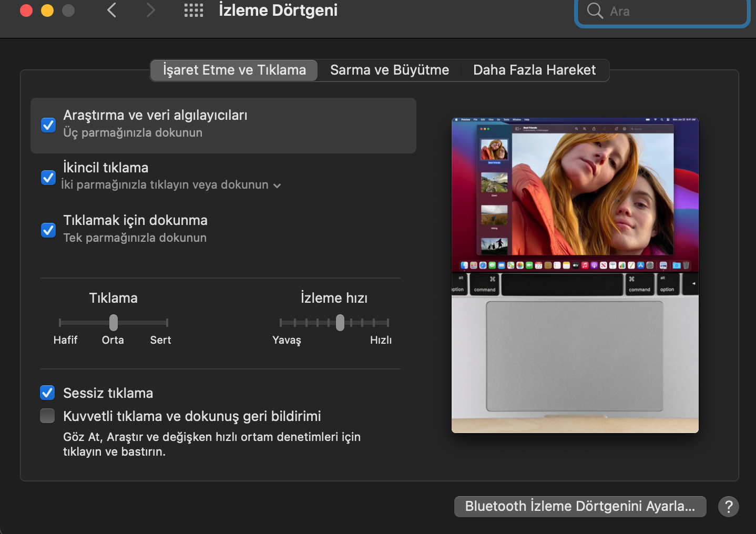The width and height of the screenshot is (756, 534).
Task: Click Bluetooth İzleme Dörtgenini Ayarla button
Action: [580, 507]
